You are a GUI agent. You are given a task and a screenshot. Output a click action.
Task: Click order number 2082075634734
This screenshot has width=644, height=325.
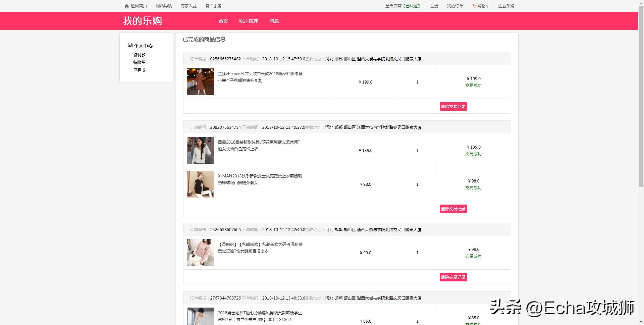[225, 127]
